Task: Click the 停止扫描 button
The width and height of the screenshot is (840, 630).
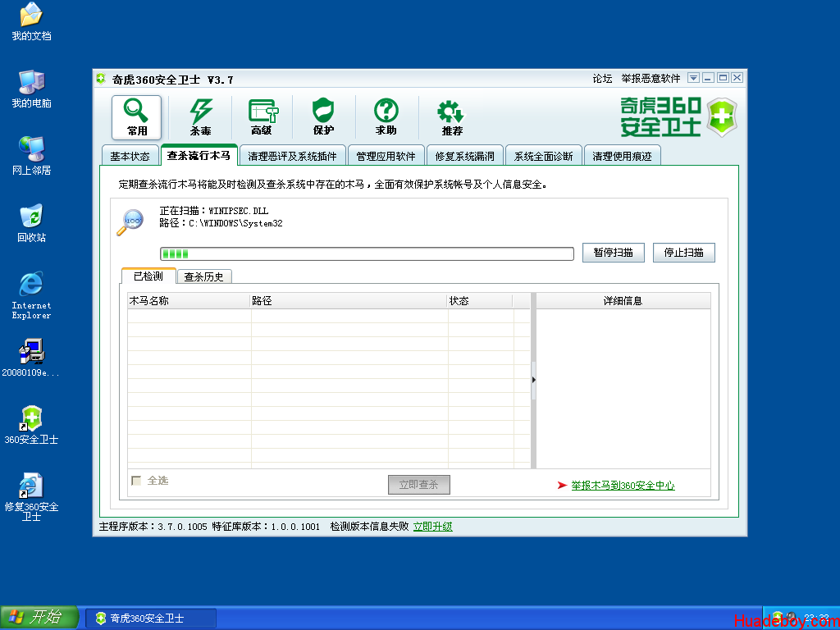Action: coord(683,253)
